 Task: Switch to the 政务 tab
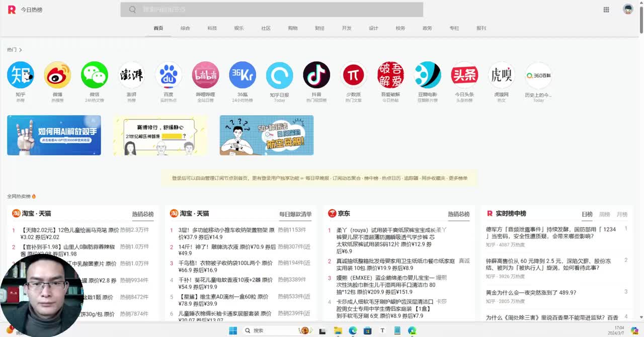point(427,28)
